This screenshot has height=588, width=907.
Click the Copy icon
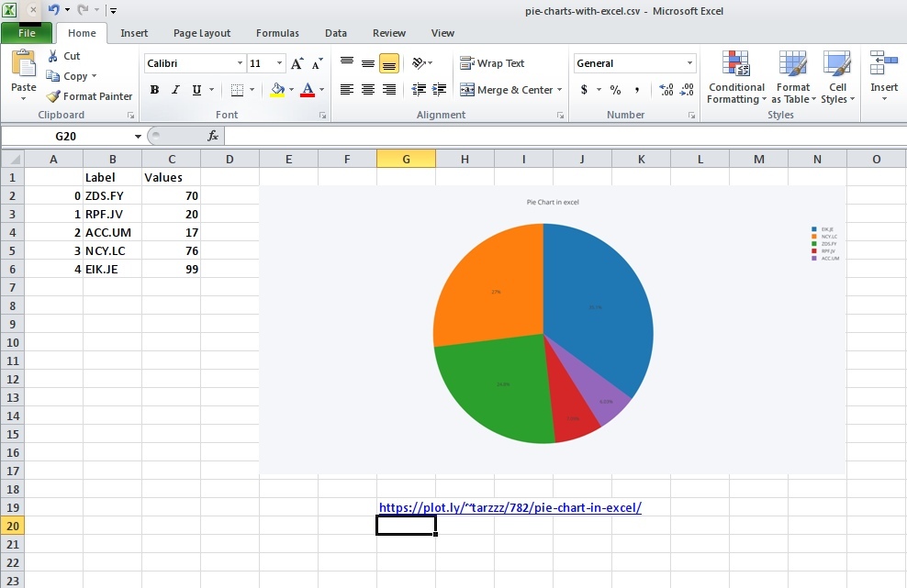point(52,76)
